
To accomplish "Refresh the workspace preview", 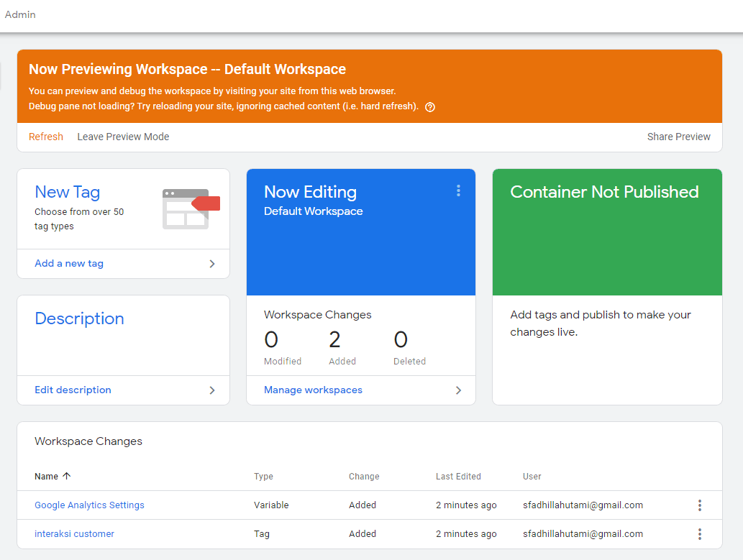I will pos(46,137).
